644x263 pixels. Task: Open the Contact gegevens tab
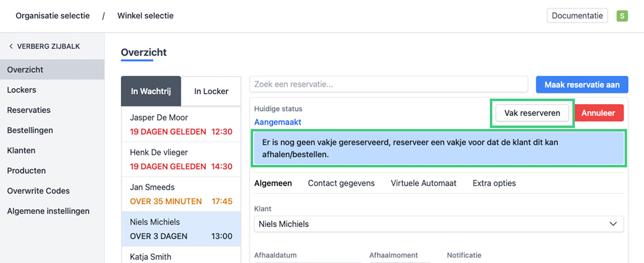(341, 183)
